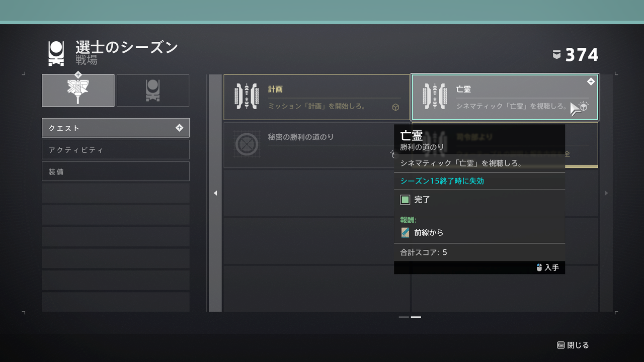The width and height of the screenshot is (644, 362).
Task: Click the 入手 claim prompt
Action: point(547,267)
